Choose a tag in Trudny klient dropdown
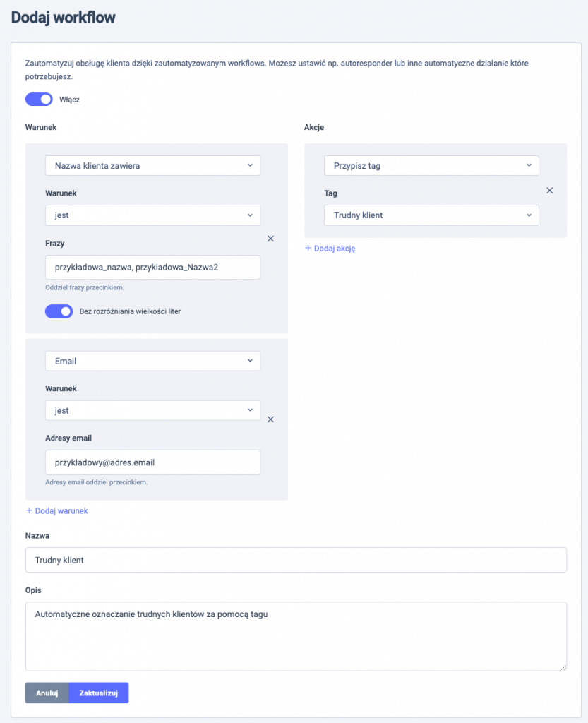Image resolution: width=588 pixels, height=723 pixels. (431, 215)
